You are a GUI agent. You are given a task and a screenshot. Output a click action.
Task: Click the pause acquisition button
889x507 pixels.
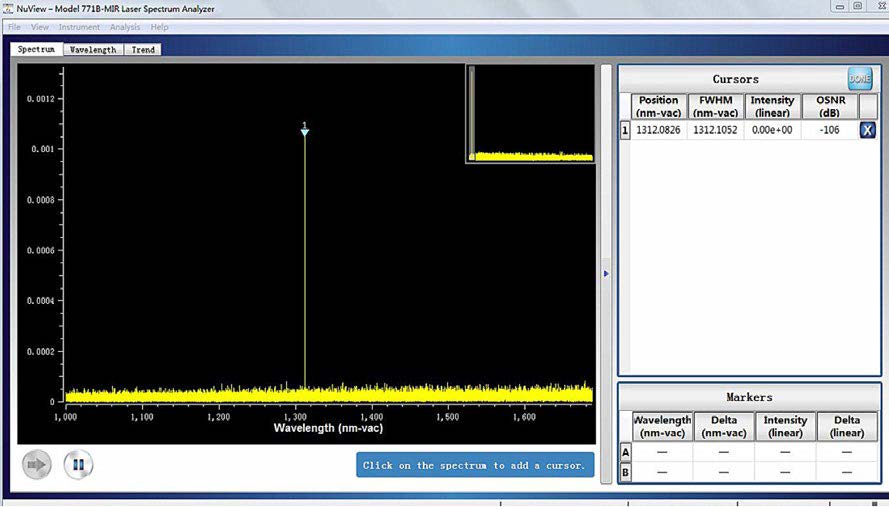(78, 465)
